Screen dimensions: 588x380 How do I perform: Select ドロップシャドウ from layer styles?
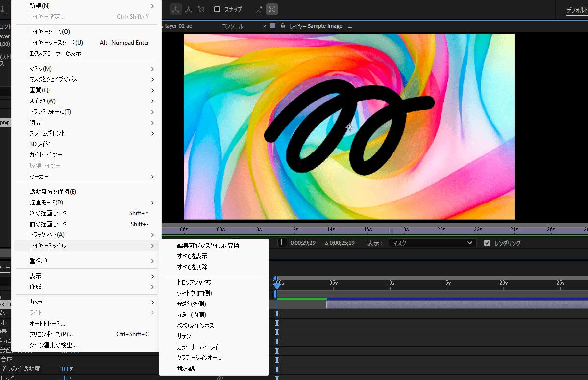click(x=194, y=282)
